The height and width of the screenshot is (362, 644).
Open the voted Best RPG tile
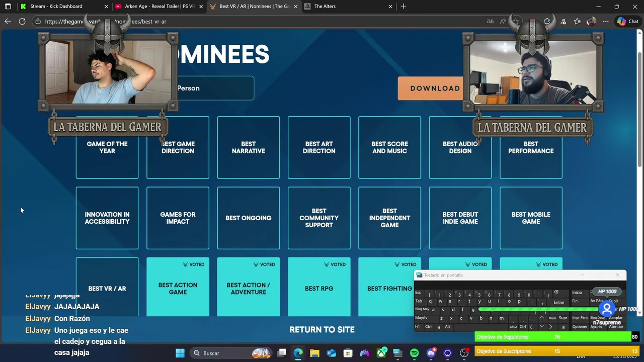(319, 287)
